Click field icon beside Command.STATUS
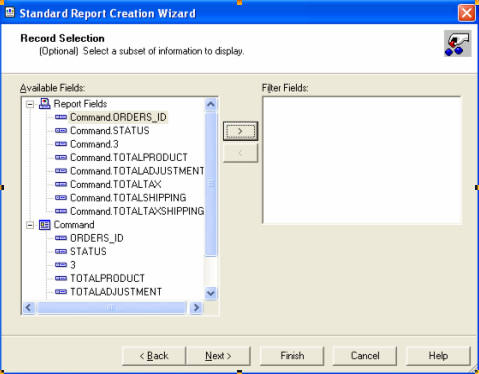Screen dimensions: 479x374 pyautogui.click(x=61, y=131)
